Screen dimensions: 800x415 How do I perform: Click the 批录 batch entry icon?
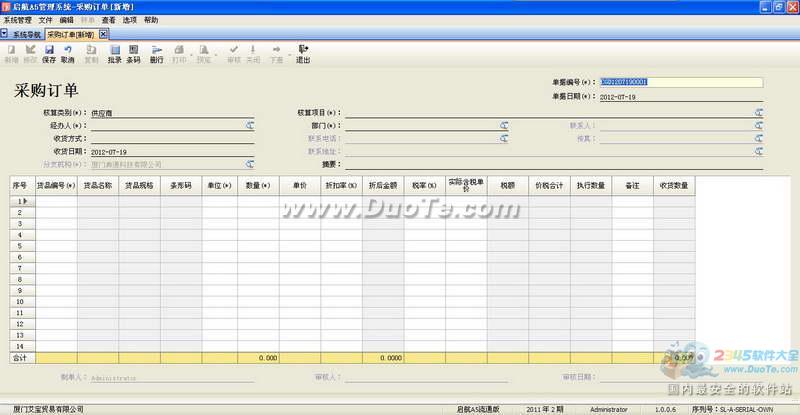point(114,53)
